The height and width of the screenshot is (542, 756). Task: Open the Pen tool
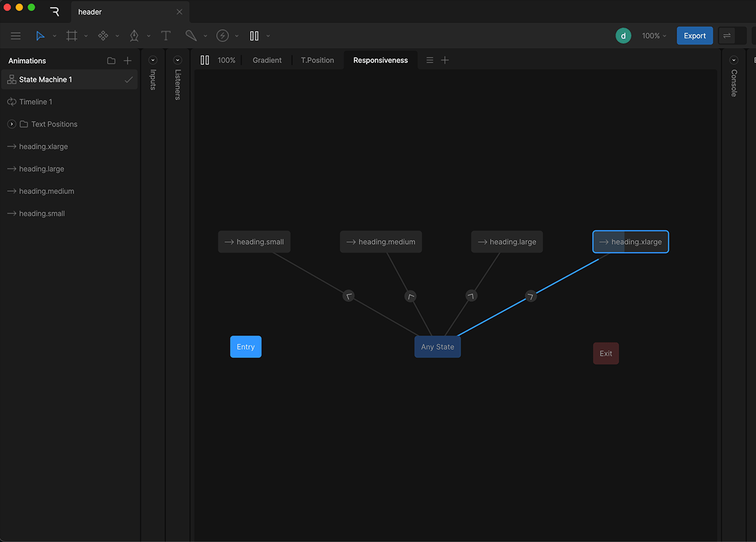(134, 36)
